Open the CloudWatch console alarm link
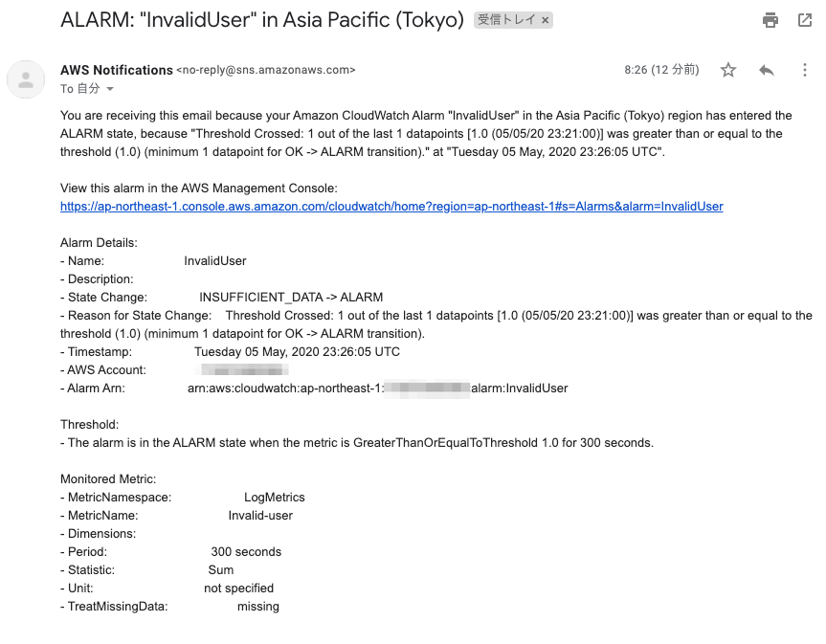The height and width of the screenshot is (644, 826). point(391,207)
